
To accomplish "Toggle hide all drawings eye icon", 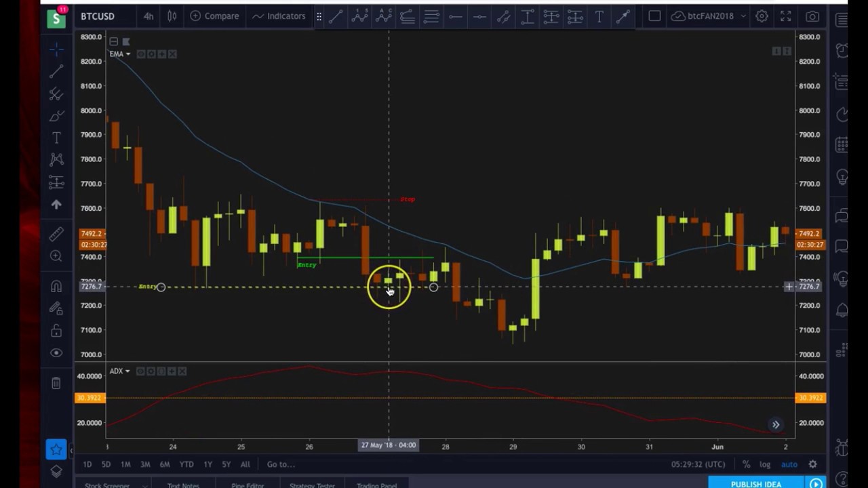I will 56,353.
